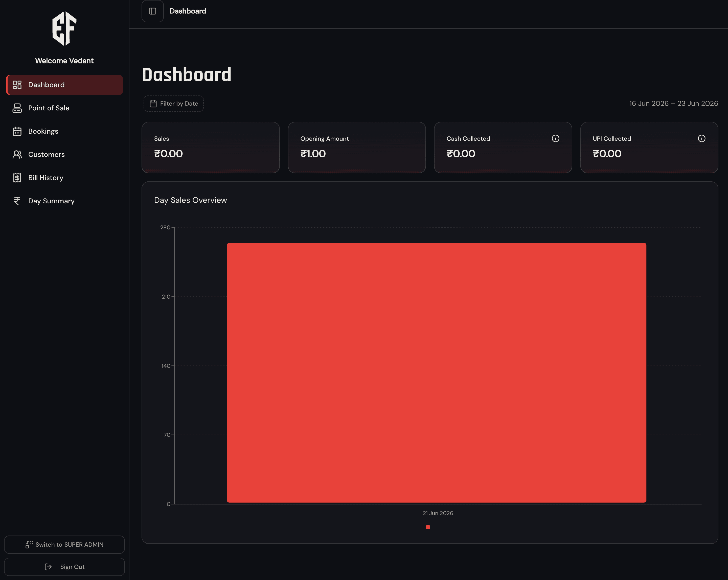Click the 210 y-axis label
Viewport: 728px width, 580px height.
tap(166, 297)
